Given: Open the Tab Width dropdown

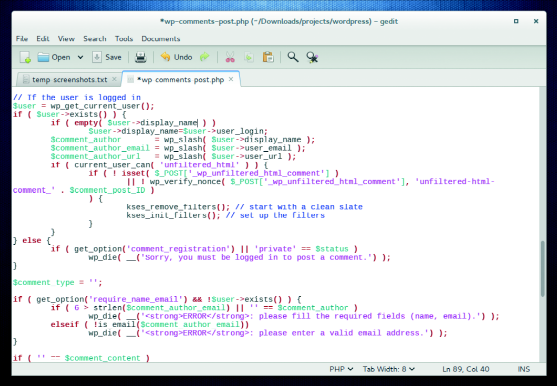Looking at the screenshot, I should coord(389,369).
